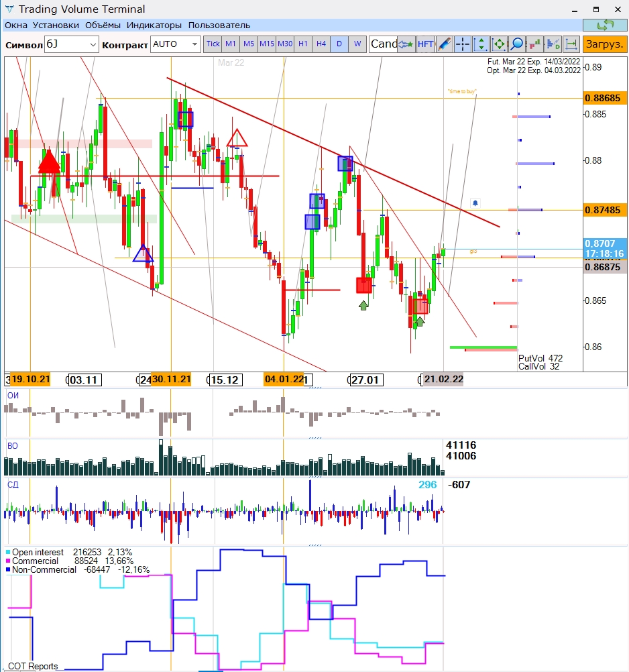629x672 pixels.
Task: Click the delta profile 'D' icon
Action: [553, 44]
